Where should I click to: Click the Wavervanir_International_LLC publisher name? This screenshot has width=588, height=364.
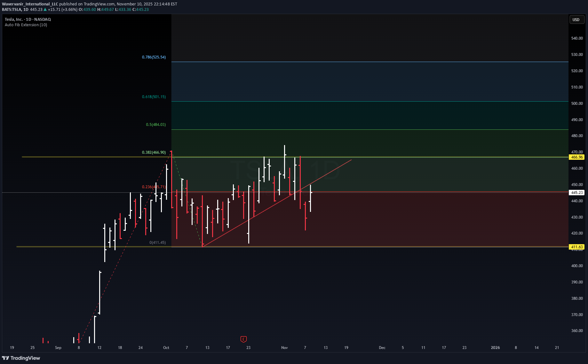pos(30,4)
